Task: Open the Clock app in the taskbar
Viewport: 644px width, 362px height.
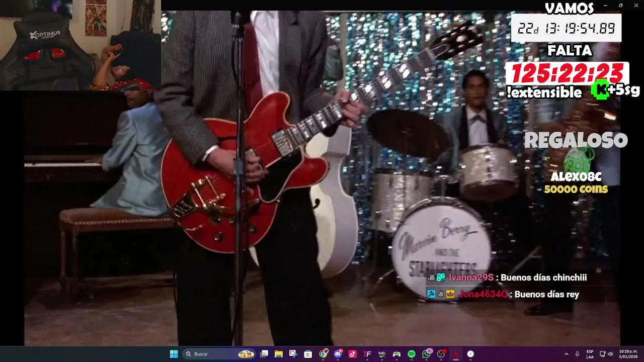Action: coord(470,354)
